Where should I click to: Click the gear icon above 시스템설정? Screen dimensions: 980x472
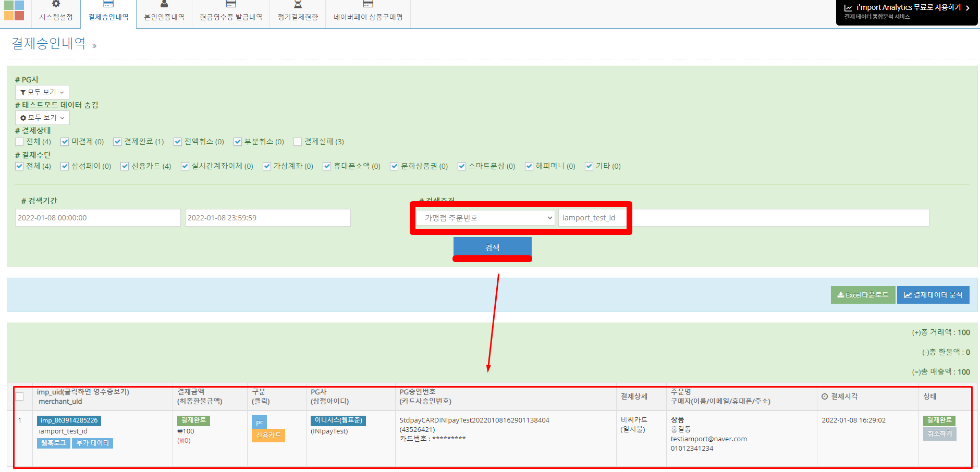[x=56, y=4]
